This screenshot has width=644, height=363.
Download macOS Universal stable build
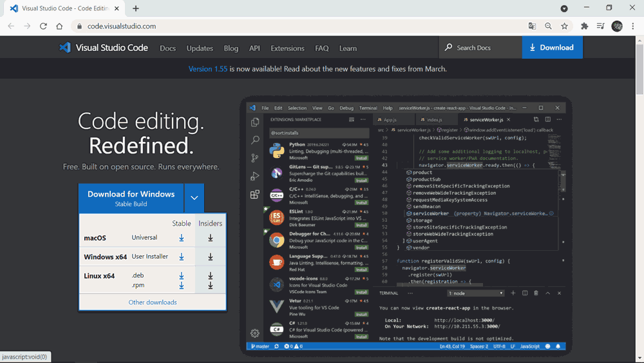point(182,238)
